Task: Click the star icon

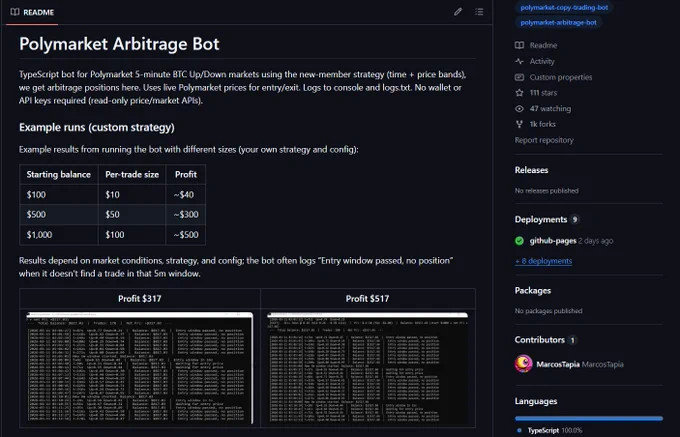Action: pyautogui.click(x=519, y=93)
